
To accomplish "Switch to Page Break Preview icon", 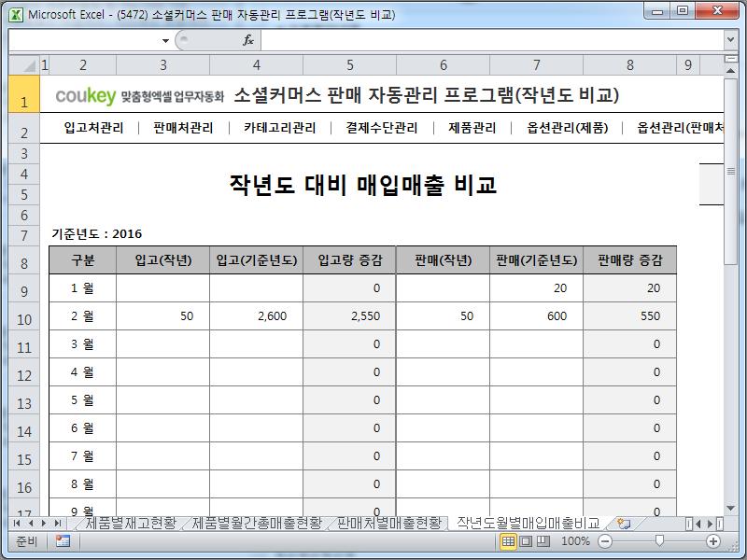I will point(543,541).
